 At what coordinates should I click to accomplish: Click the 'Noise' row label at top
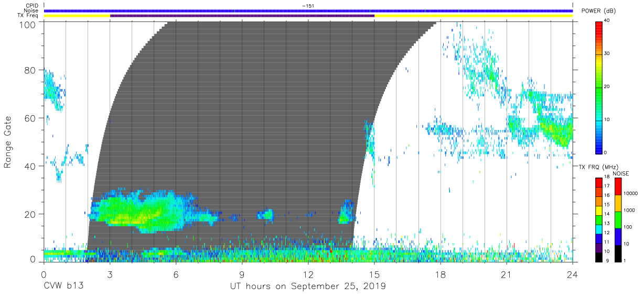31,10
